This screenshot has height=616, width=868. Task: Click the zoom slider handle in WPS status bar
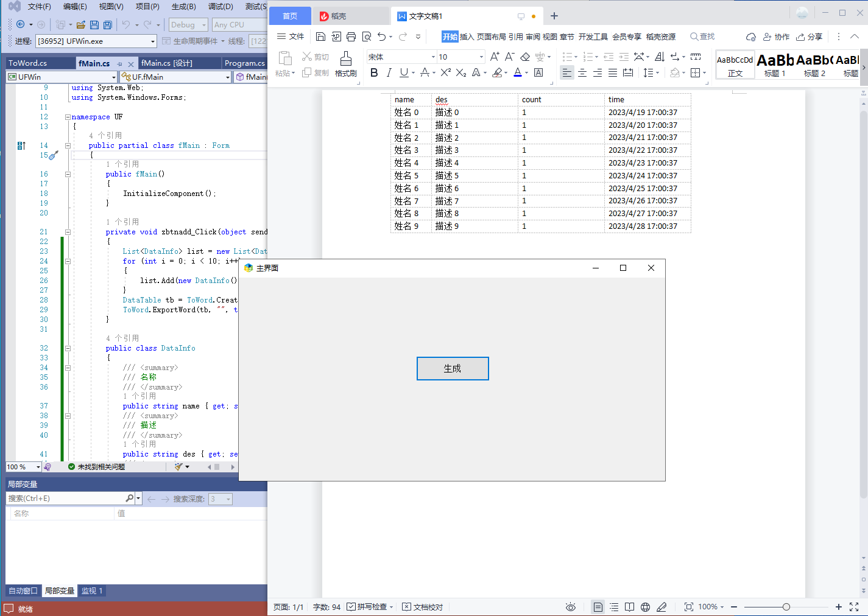coord(786,607)
